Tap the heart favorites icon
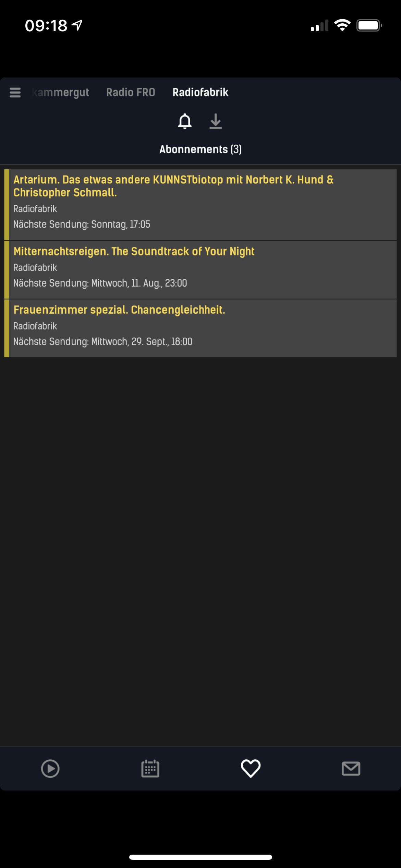 click(x=251, y=768)
